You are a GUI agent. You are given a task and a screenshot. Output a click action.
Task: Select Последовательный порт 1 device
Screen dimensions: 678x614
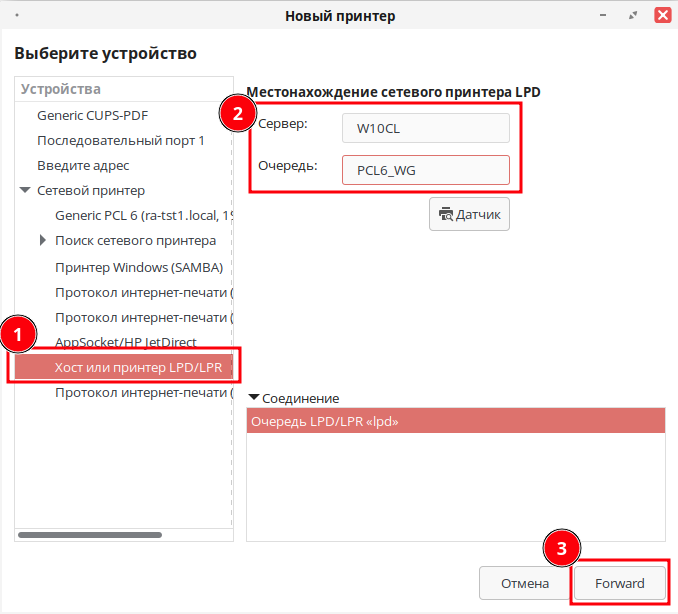120,140
